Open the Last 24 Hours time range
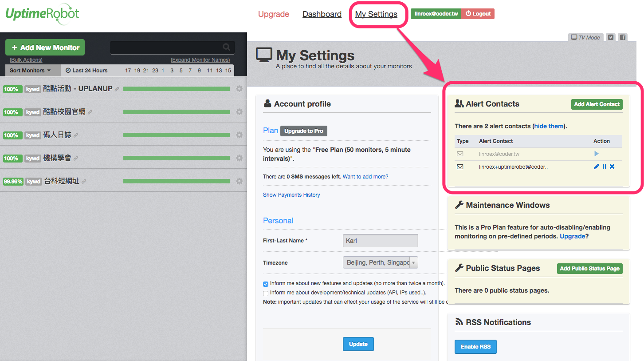The width and height of the screenshot is (644, 361). click(x=86, y=71)
